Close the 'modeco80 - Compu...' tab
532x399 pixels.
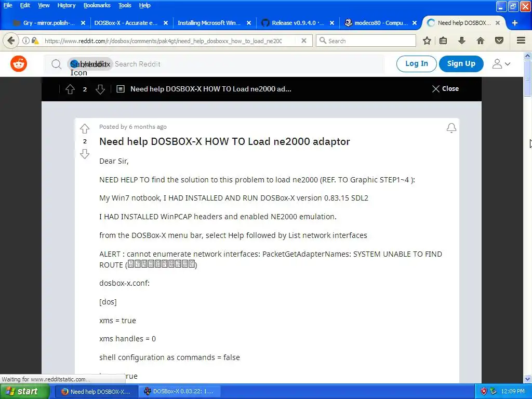coord(415,23)
